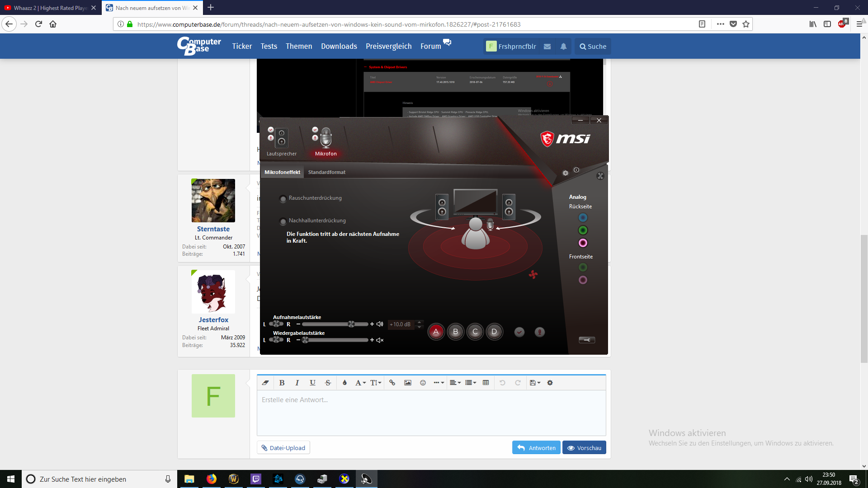The image size is (868, 488).
Task: Click the Antworten button
Action: pos(536,448)
